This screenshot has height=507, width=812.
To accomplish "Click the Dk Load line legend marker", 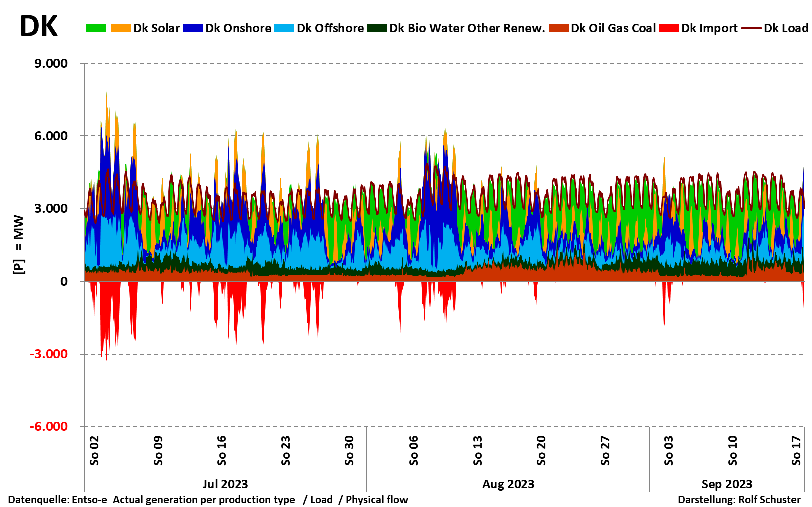I will coord(751,28).
